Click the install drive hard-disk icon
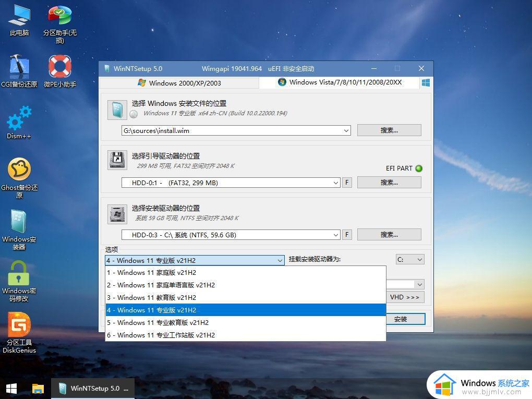 click(117, 214)
